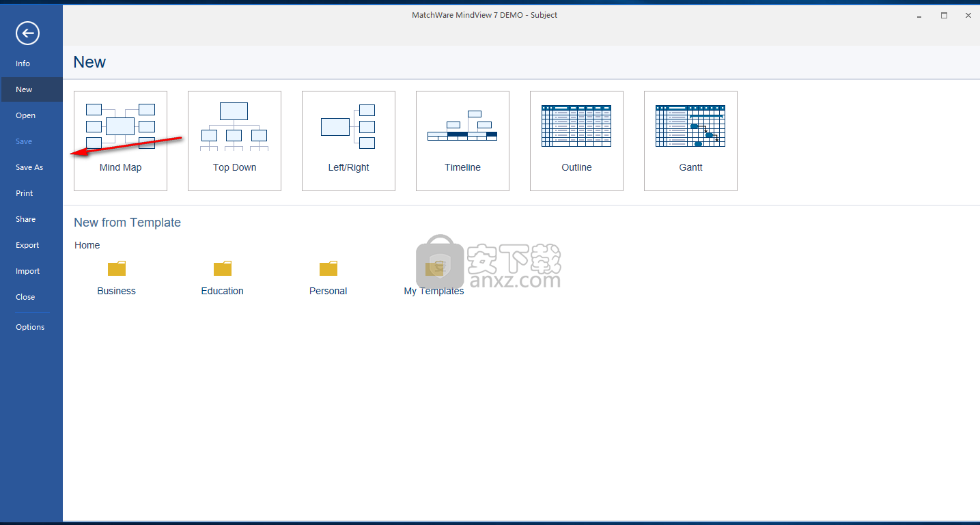Open the Print page
The width and height of the screenshot is (980, 525).
click(x=31, y=193)
